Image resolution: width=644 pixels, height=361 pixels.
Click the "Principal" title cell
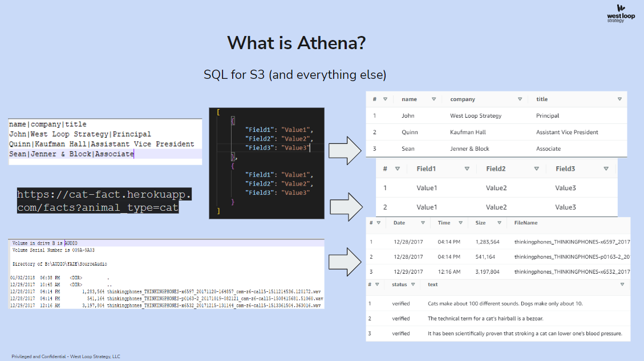coord(548,115)
